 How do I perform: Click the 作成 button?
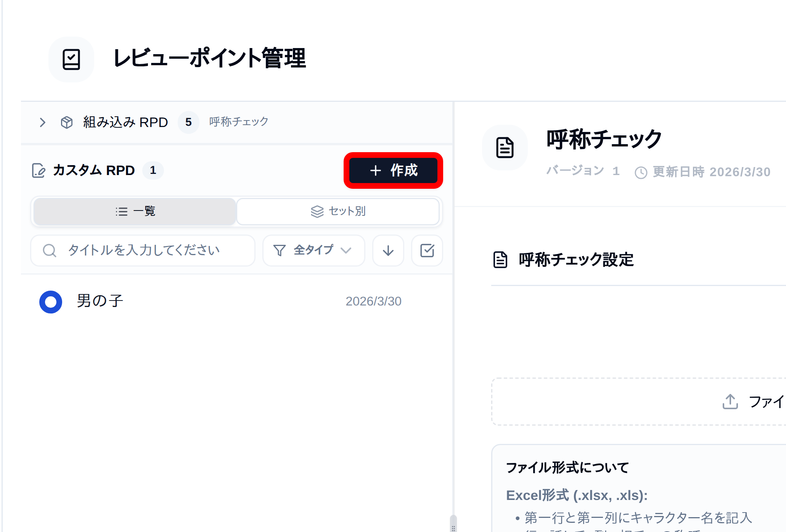393,170
